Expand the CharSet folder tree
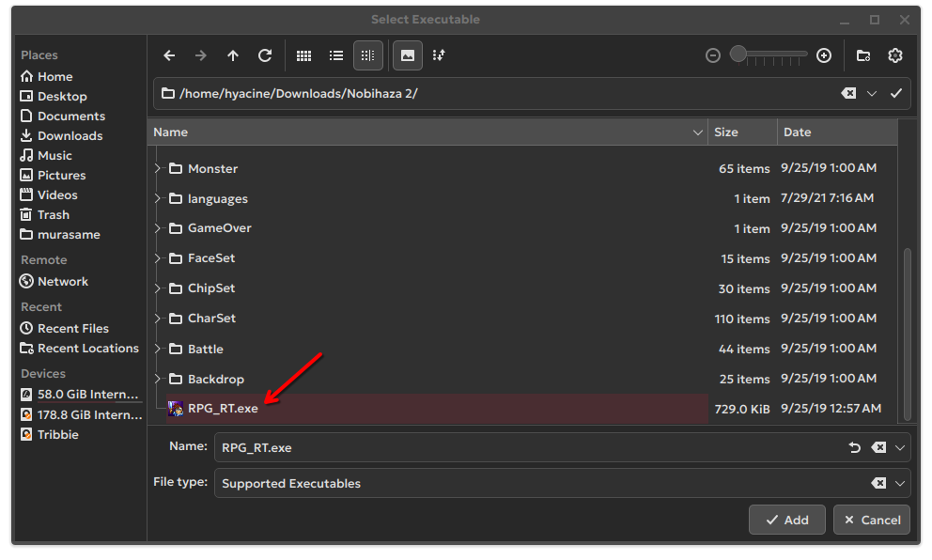The width and height of the screenshot is (932, 560). click(158, 319)
